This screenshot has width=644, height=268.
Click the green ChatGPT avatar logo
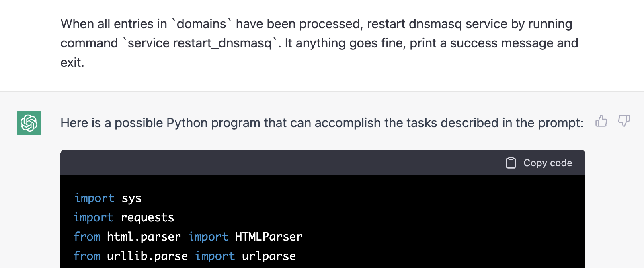pyautogui.click(x=29, y=123)
